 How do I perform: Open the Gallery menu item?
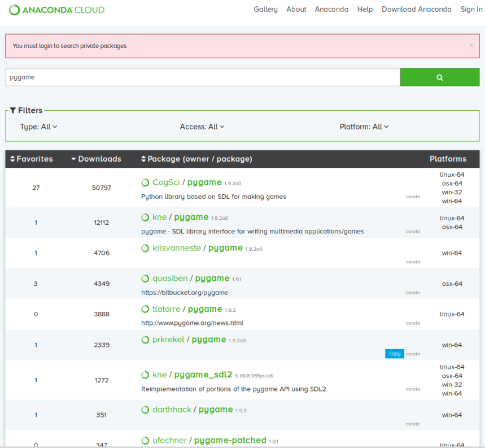pyautogui.click(x=265, y=10)
